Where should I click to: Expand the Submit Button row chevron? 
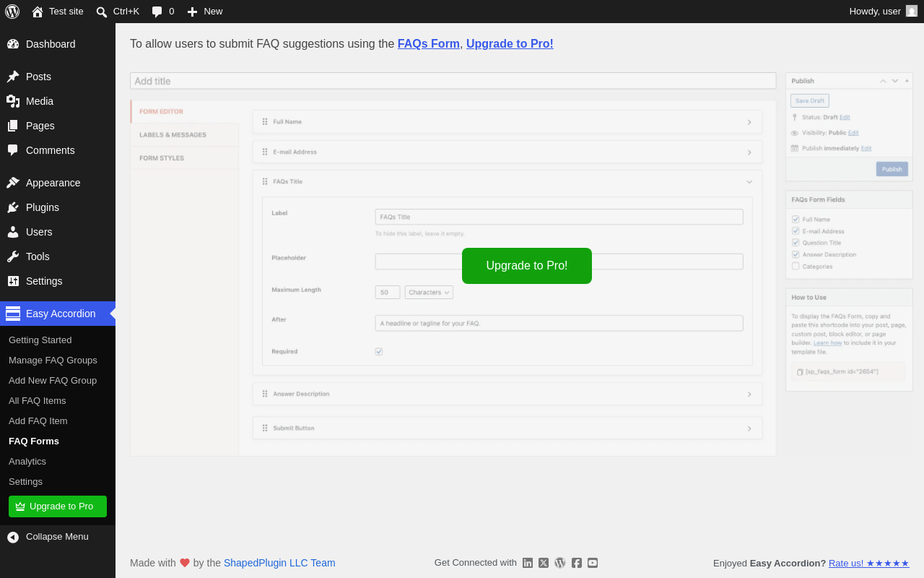click(749, 428)
